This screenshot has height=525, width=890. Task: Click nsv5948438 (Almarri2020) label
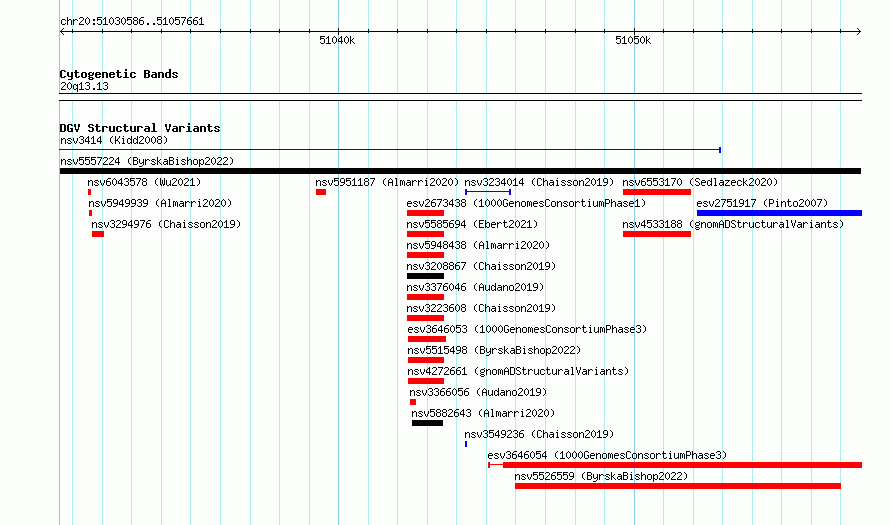point(478,245)
